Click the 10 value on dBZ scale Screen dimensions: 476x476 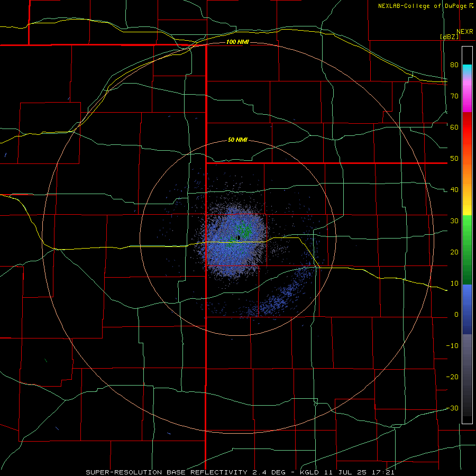point(454,283)
